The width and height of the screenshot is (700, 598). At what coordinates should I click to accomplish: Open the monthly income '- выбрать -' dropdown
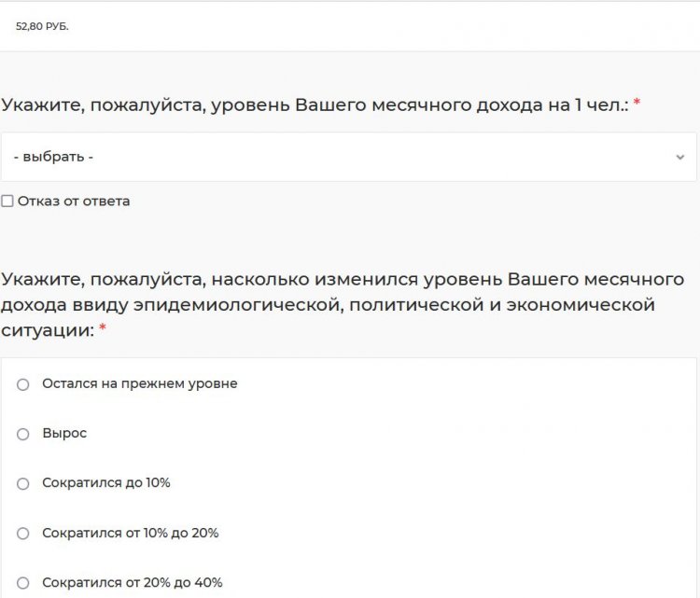[348, 157]
